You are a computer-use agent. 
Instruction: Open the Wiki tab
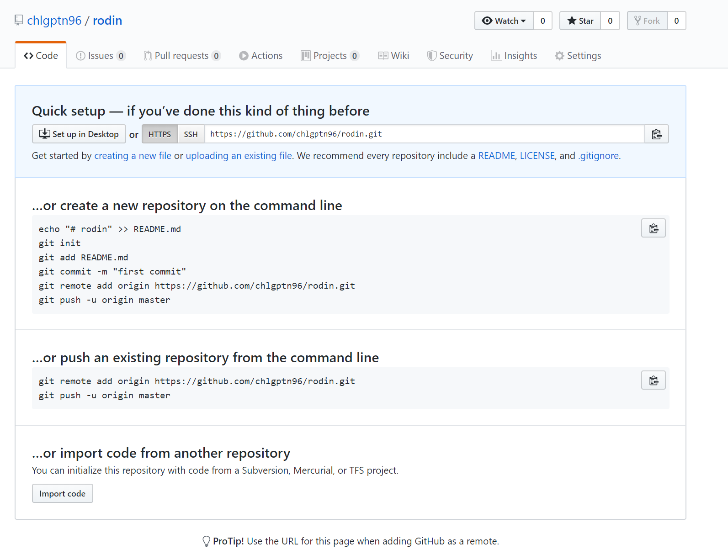(x=393, y=56)
